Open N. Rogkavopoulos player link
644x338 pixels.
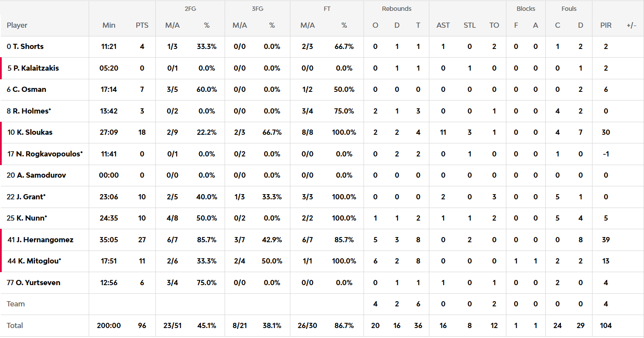click(49, 154)
